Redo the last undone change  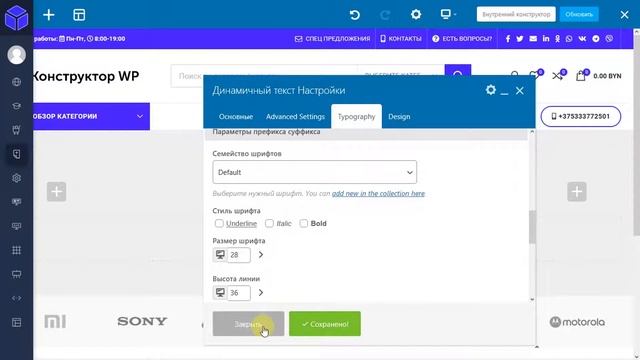[x=385, y=15]
